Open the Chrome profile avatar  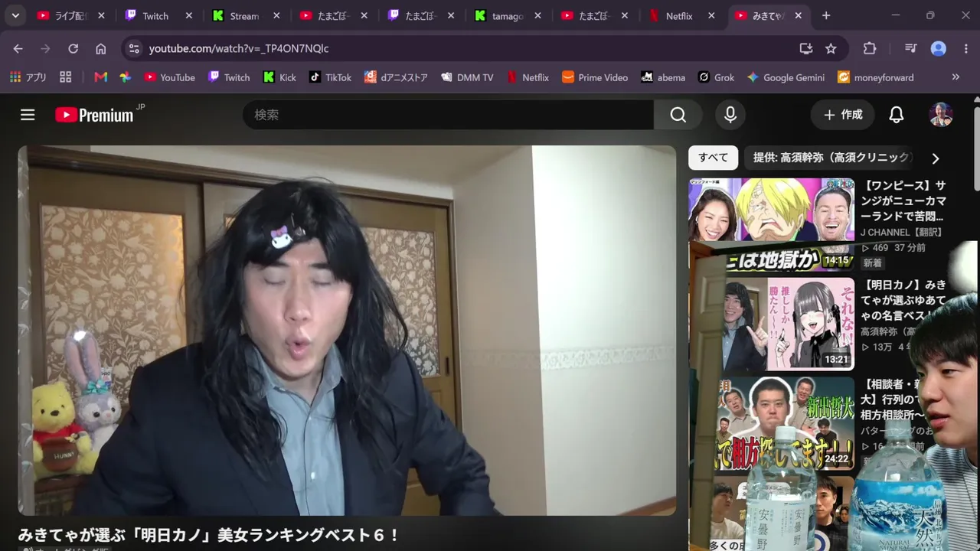coord(939,48)
